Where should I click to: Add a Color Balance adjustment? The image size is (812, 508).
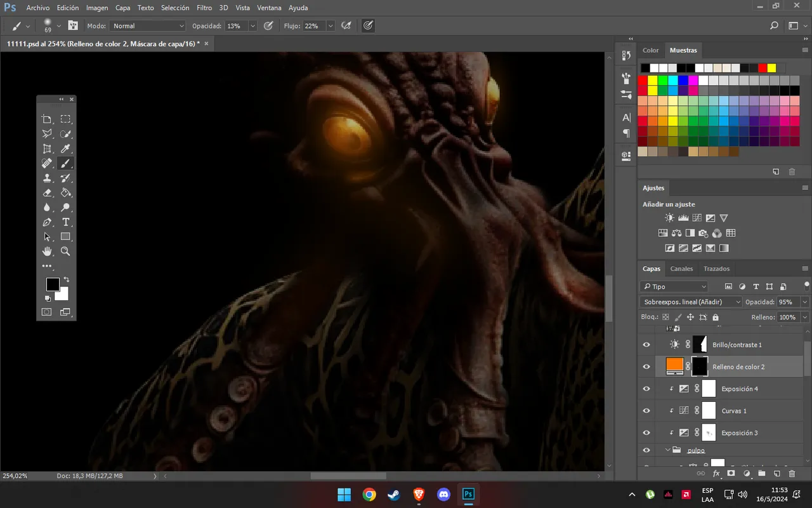(x=676, y=233)
